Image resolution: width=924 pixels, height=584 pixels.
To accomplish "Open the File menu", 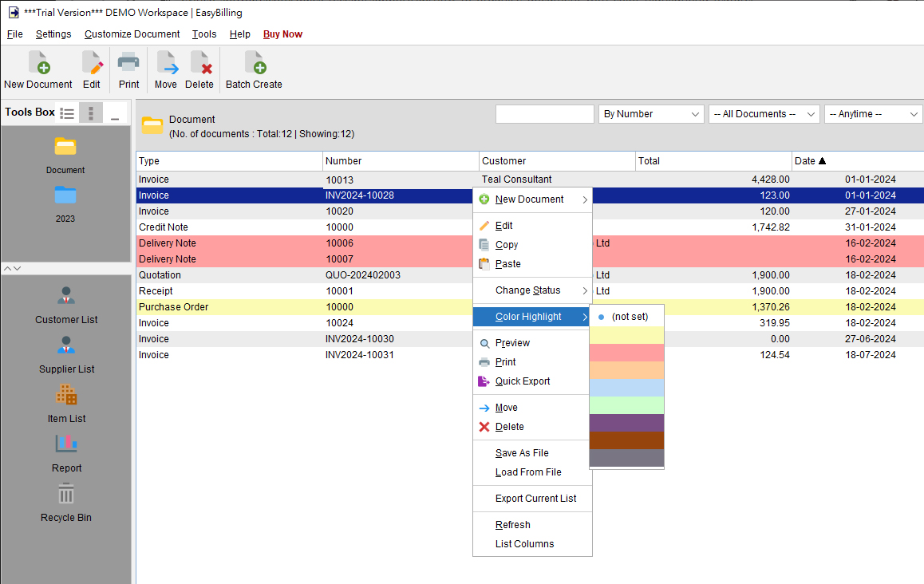I will 14,34.
